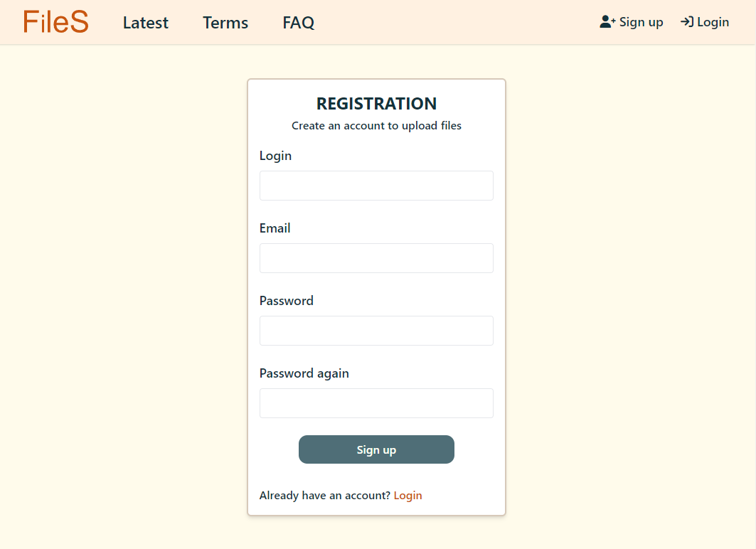
Task: Click the Login field label
Action: [275, 155]
